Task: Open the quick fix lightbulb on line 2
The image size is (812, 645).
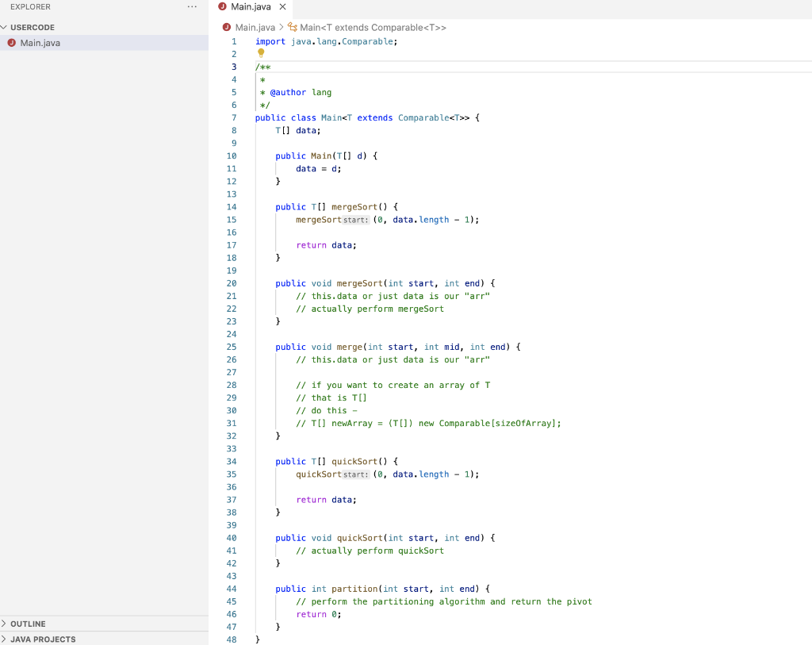Action: pos(261,53)
